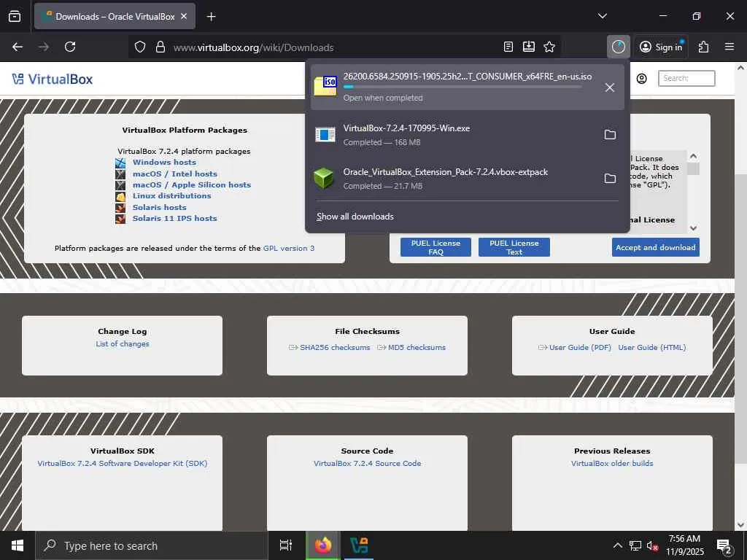
Task: Open the Windows Start menu
Action: 18,545
